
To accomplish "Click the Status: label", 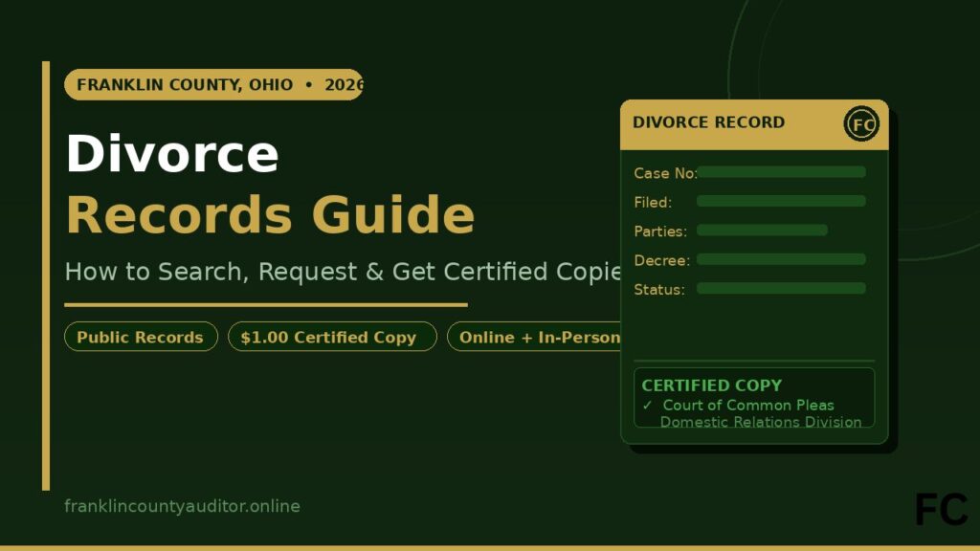I will pos(659,290).
